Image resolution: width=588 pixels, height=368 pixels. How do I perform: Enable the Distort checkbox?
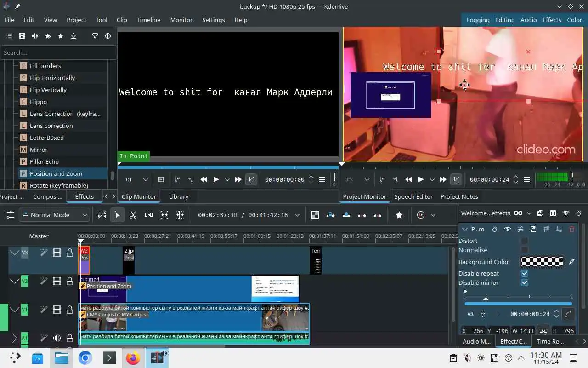(x=525, y=241)
